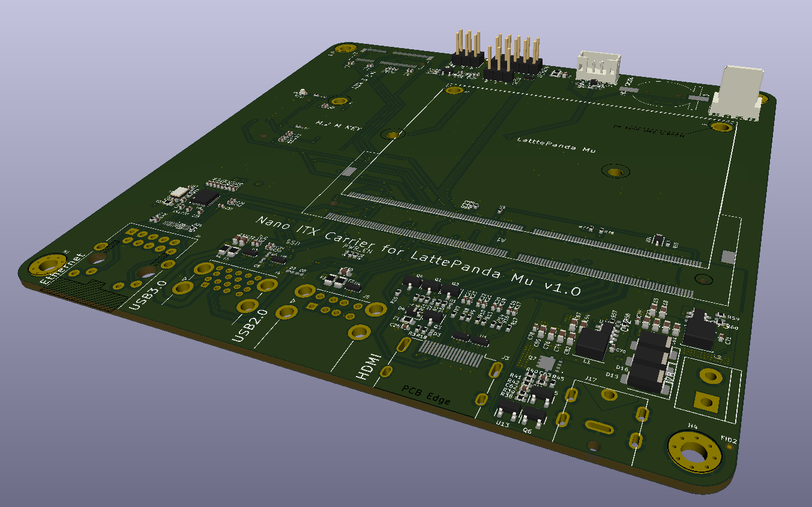Image resolution: width=812 pixels, height=507 pixels.
Task: Select the mounting hole beside the Ethernet label
Action: [48, 264]
